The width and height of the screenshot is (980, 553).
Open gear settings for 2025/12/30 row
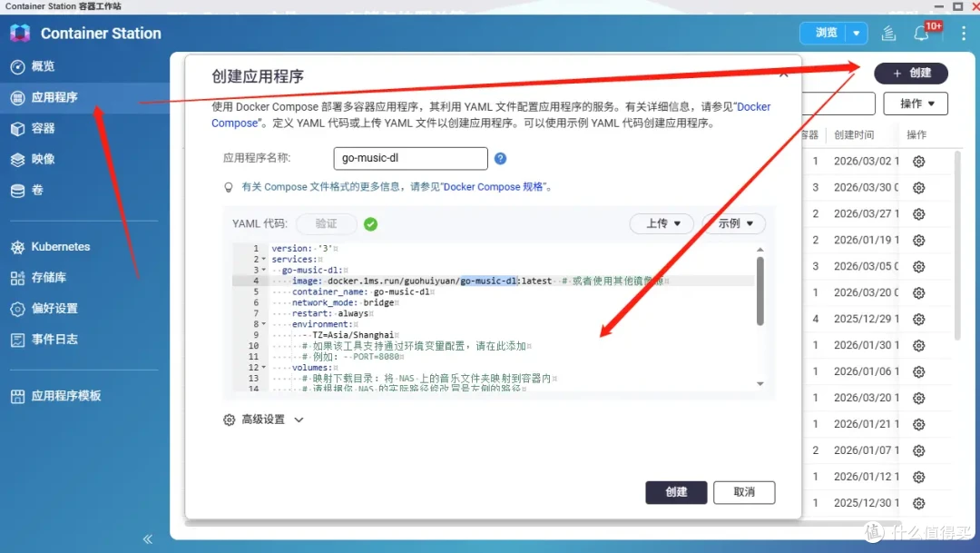(918, 503)
